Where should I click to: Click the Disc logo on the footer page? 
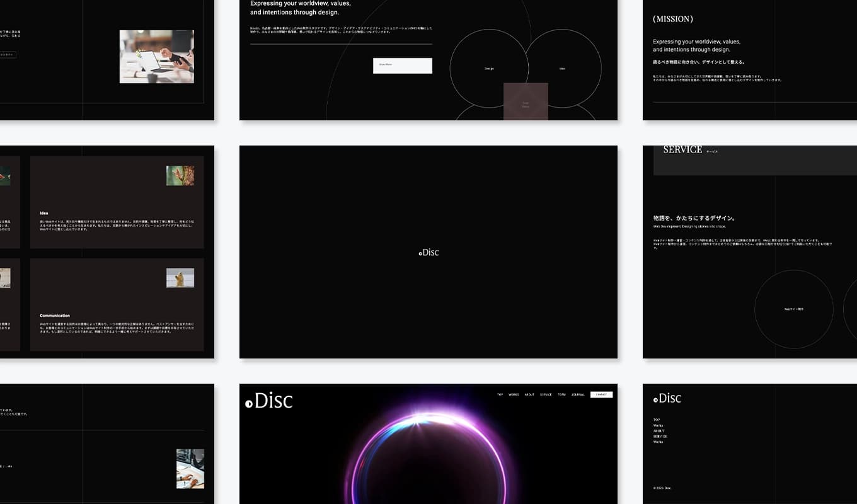(x=667, y=398)
